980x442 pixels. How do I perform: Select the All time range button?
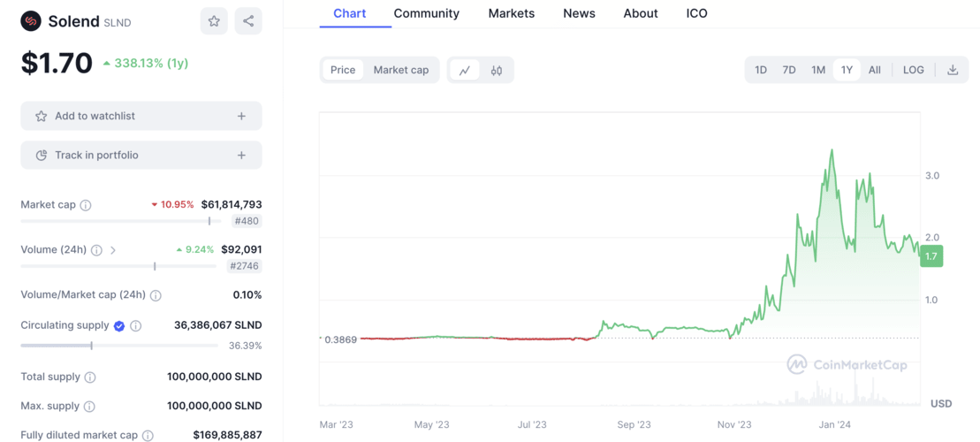(874, 70)
